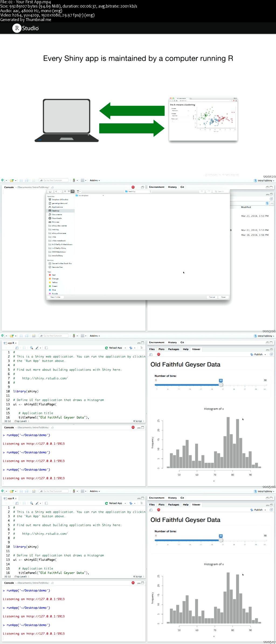The width and height of the screenshot is (276, 644).
Task: Click console red stop icon in 00:05:17 frame
Action: (133, 583)
